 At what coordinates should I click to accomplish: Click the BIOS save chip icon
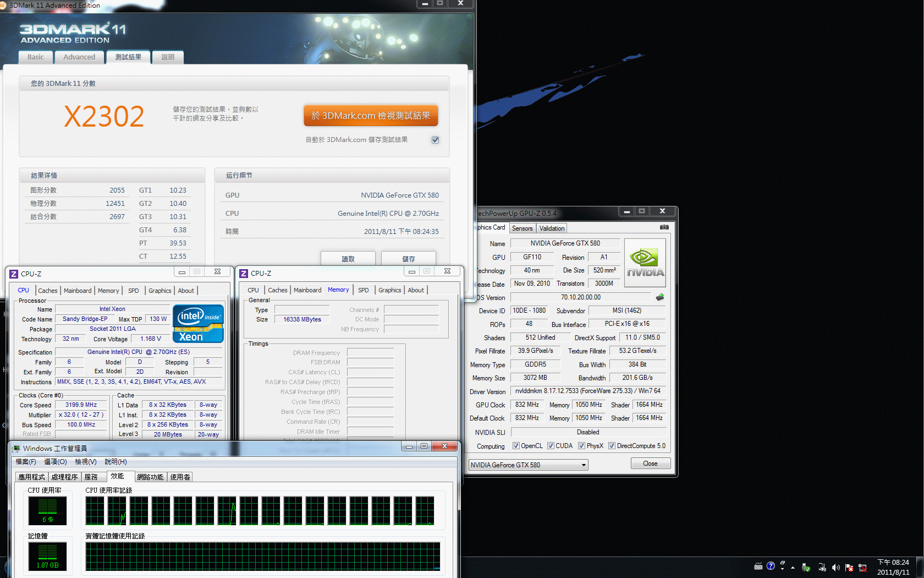pos(659,297)
